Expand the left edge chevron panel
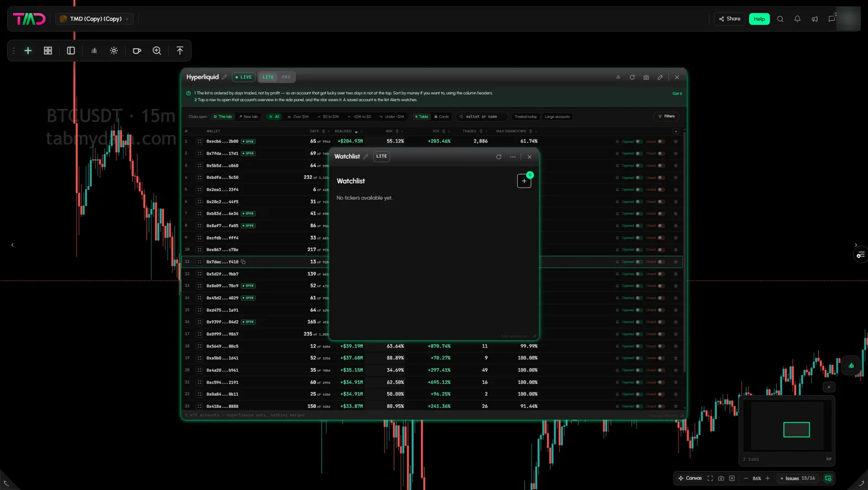 point(12,245)
